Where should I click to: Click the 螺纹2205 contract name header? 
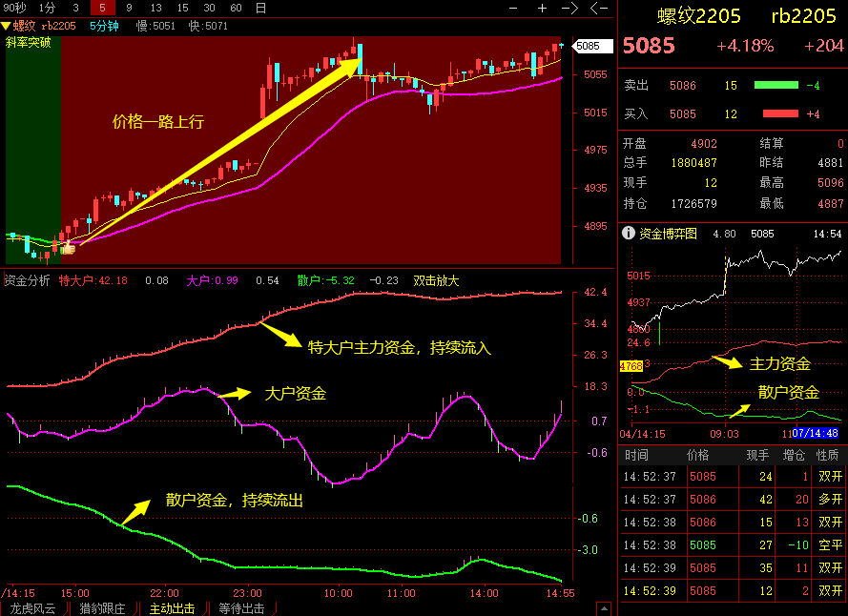[x=699, y=16]
